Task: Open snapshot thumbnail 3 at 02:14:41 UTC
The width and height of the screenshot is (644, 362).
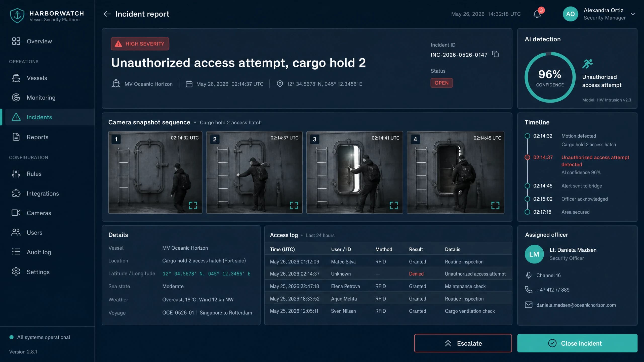Action: (354, 172)
